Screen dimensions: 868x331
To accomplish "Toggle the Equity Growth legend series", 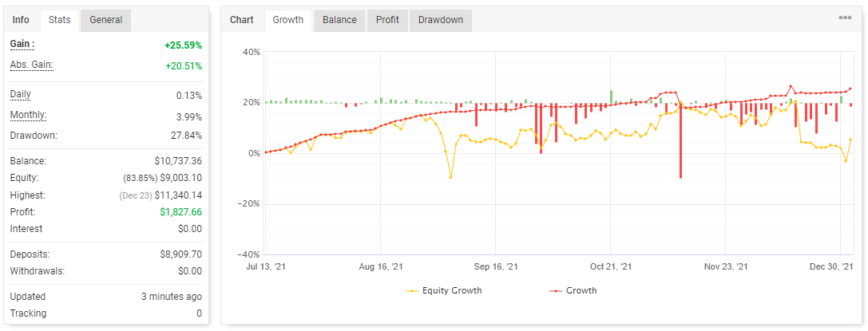I will 444,290.
